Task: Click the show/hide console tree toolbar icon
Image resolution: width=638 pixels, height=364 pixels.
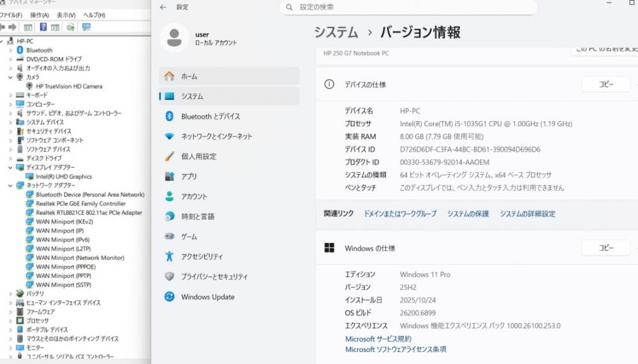Action: tap(28, 27)
